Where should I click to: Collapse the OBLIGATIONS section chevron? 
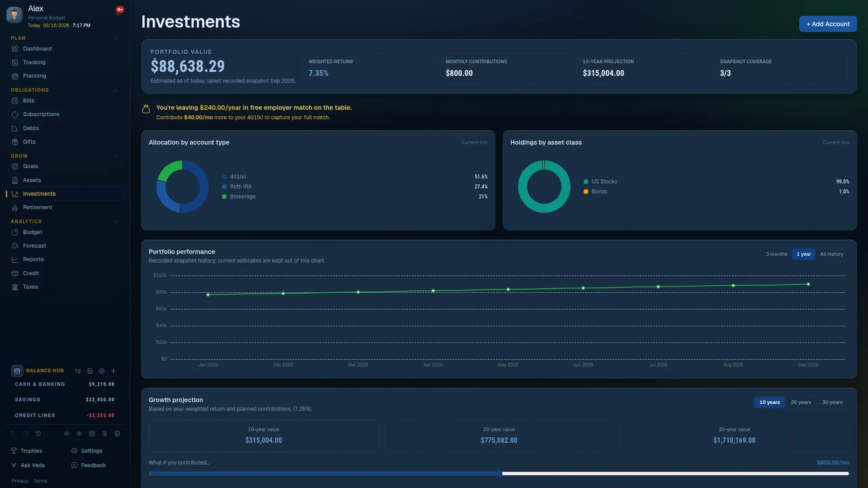[x=115, y=90]
